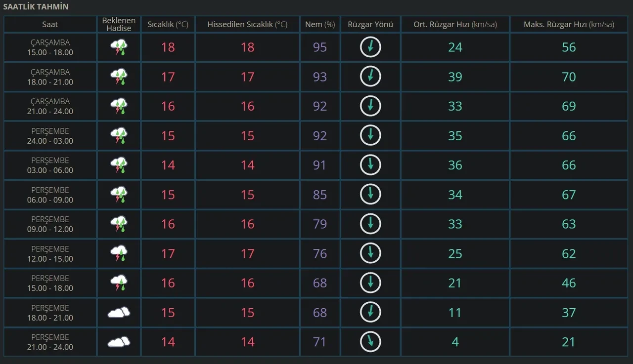Click the wind direction arrow for Çarşamba 15.00 - 18.00
This screenshot has width=633, height=364.
click(x=370, y=47)
